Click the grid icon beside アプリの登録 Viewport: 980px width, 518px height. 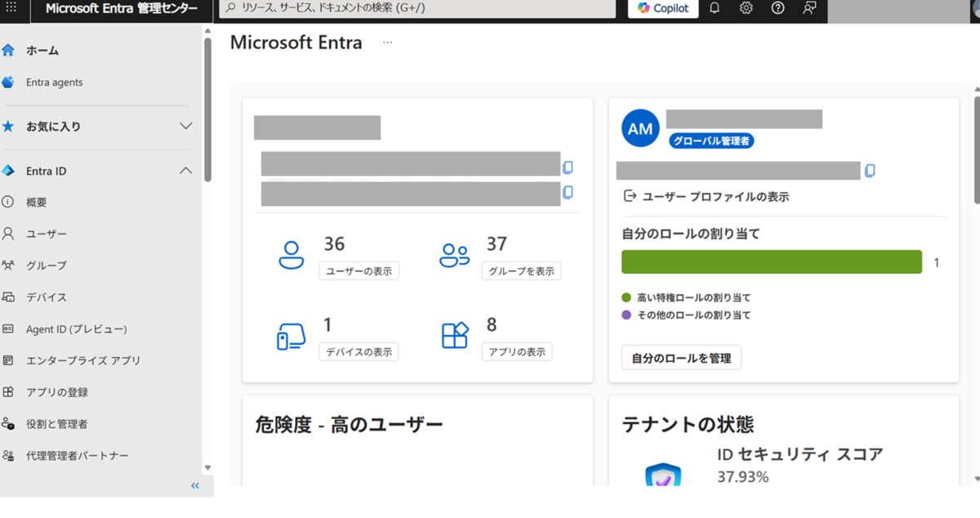(x=8, y=392)
